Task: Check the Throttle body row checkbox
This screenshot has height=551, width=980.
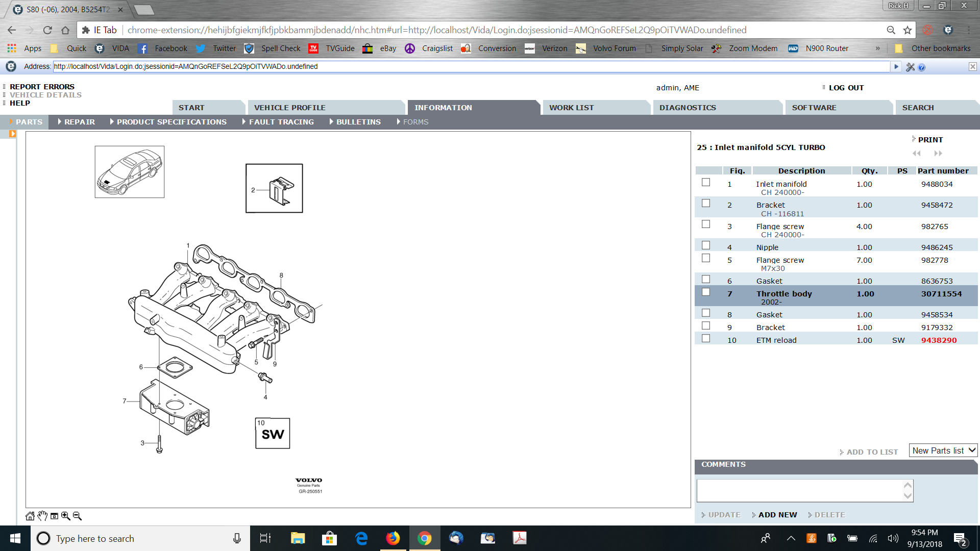Action: tap(706, 292)
